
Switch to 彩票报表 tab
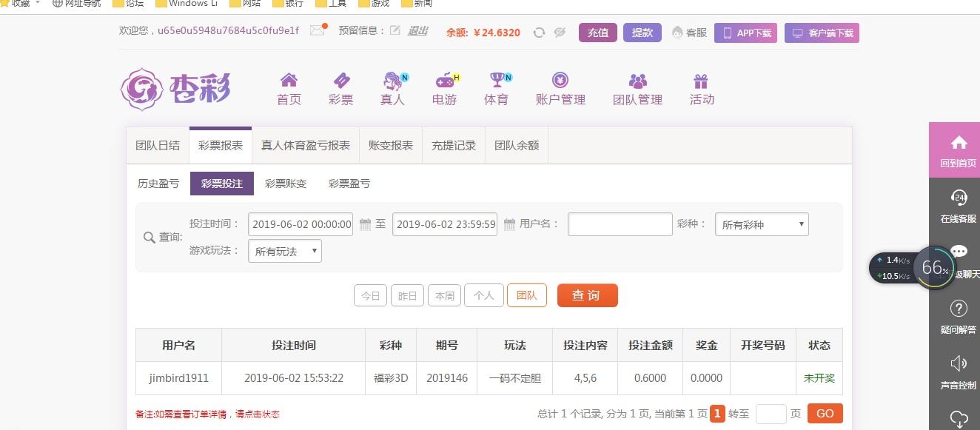[x=221, y=145]
